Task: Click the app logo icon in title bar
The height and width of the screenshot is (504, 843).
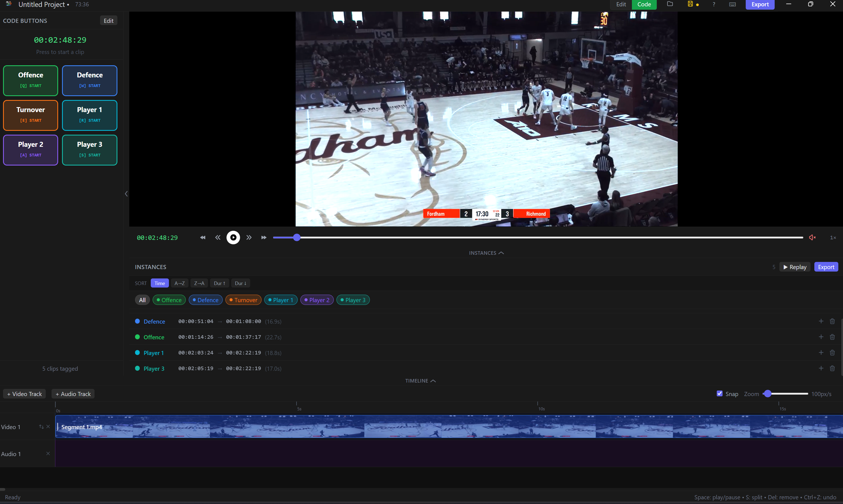Action: (x=9, y=4)
